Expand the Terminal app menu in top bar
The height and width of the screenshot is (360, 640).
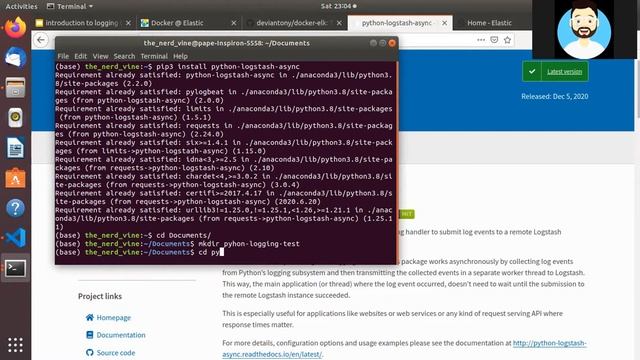(70, 6)
